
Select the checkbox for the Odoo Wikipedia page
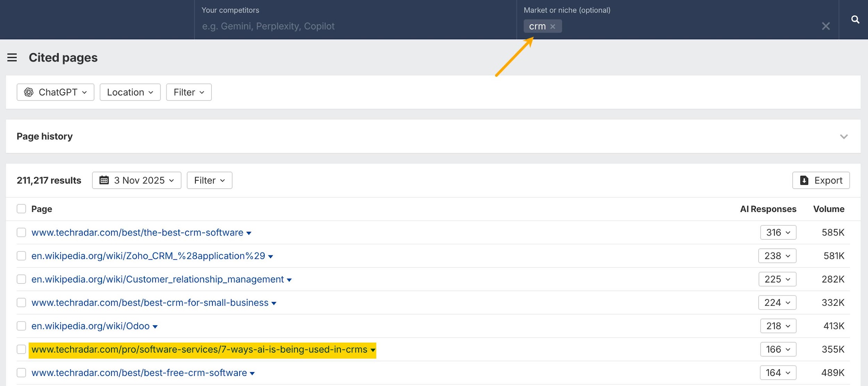(21, 326)
